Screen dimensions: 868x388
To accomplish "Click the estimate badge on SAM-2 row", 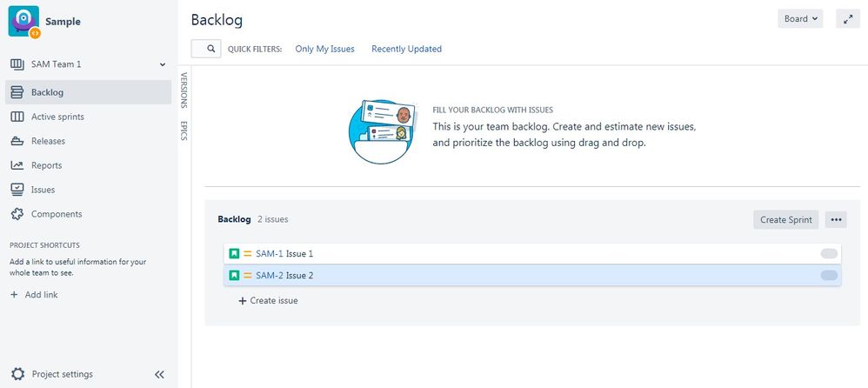I will tap(829, 275).
